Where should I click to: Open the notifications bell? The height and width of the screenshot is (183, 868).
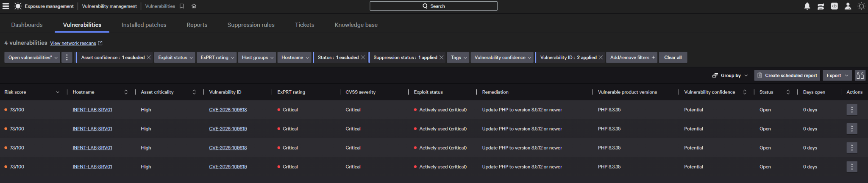pos(807,6)
